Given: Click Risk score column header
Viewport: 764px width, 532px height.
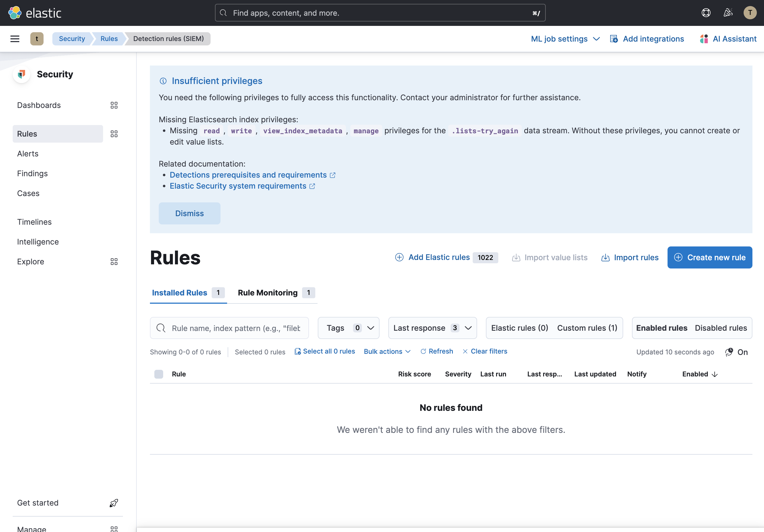Looking at the screenshot, I should (x=414, y=374).
